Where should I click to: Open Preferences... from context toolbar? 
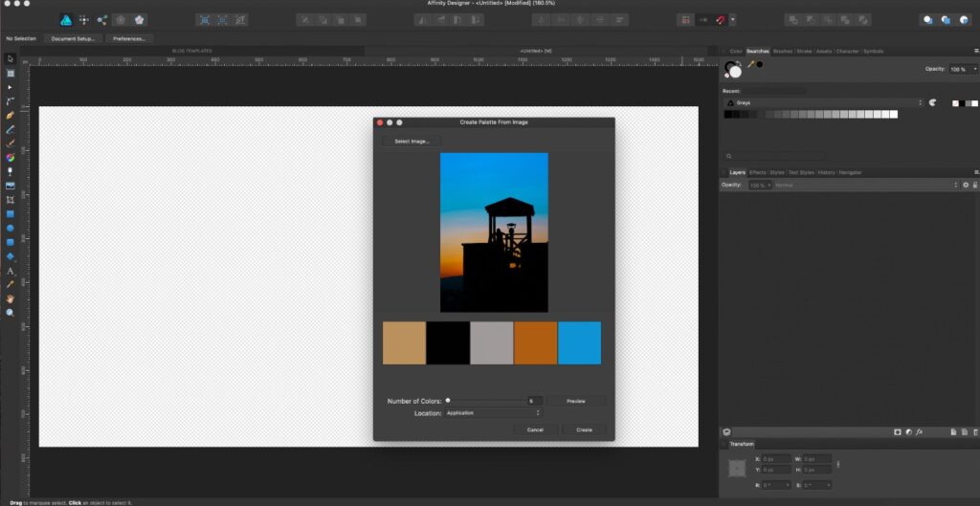129,38
